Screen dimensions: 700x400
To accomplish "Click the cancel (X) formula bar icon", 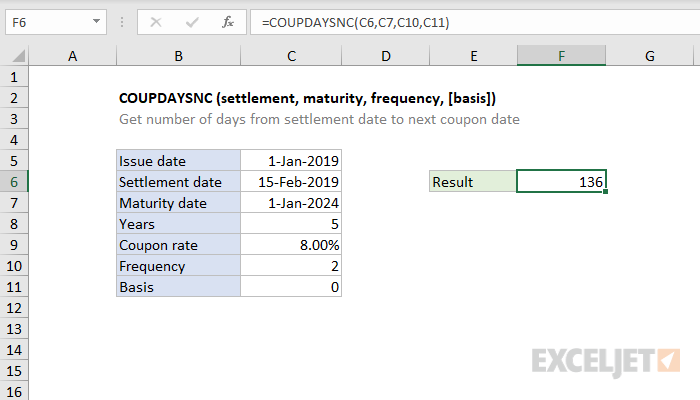I will click(156, 22).
